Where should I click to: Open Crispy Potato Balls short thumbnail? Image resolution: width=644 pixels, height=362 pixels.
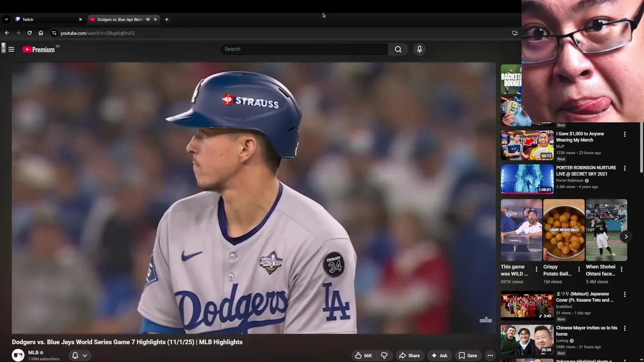564,230
